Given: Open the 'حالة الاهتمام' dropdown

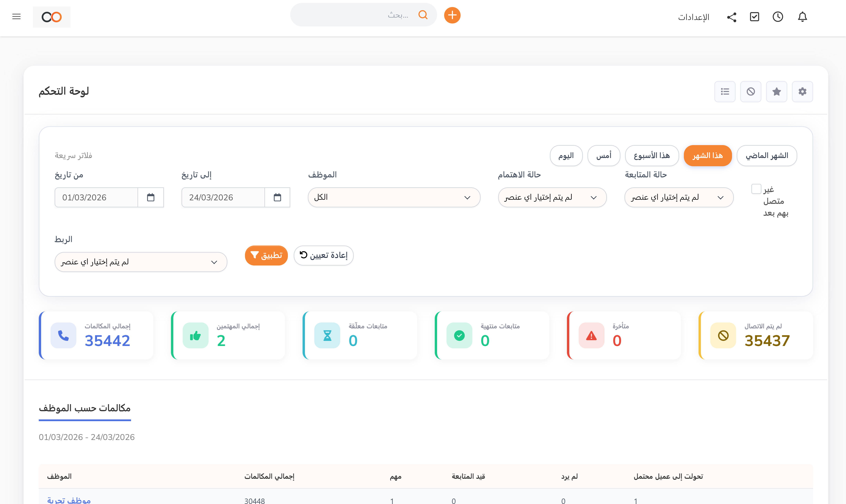Looking at the screenshot, I should [552, 197].
